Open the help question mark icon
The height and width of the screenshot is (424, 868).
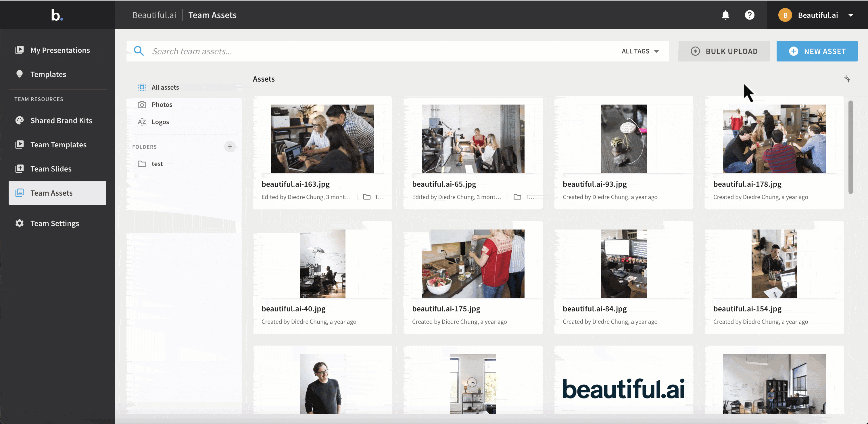[x=749, y=15]
